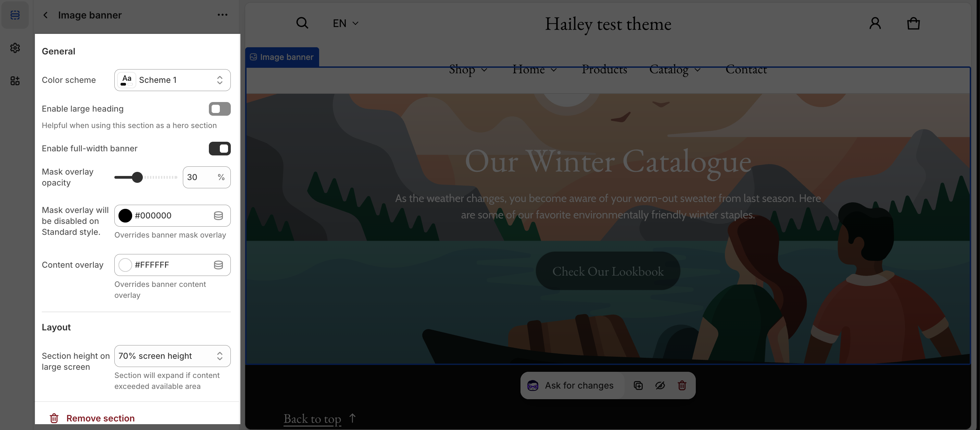Open the apps grid icon in sidebar
The width and height of the screenshot is (980, 430).
[x=15, y=81]
